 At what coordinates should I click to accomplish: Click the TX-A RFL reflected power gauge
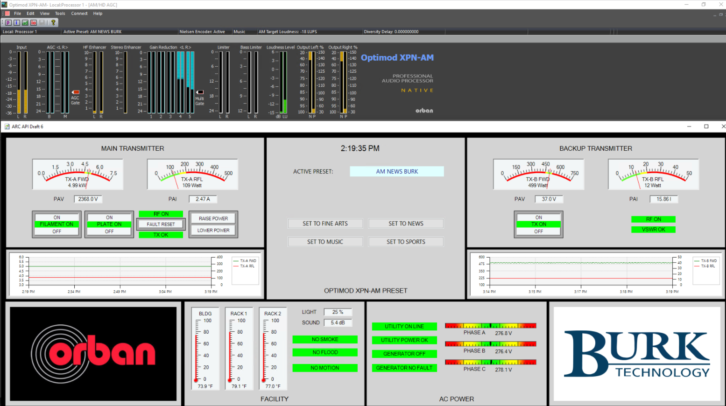192,175
